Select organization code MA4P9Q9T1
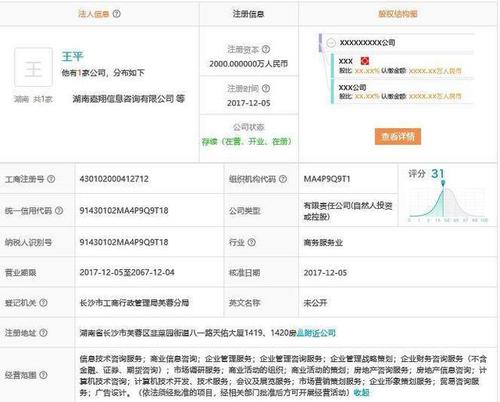500x402 pixels. [x=327, y=179]
